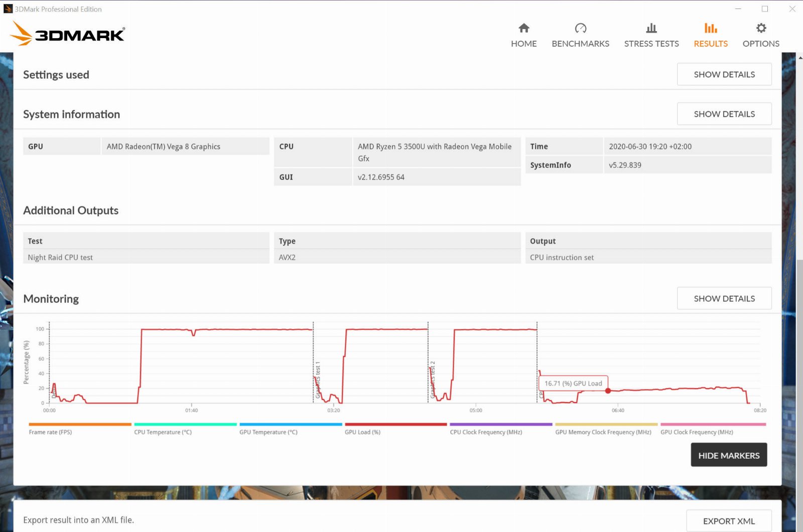Click the time value 2020-06-30 19:20 +02:00

coord(650,146)
